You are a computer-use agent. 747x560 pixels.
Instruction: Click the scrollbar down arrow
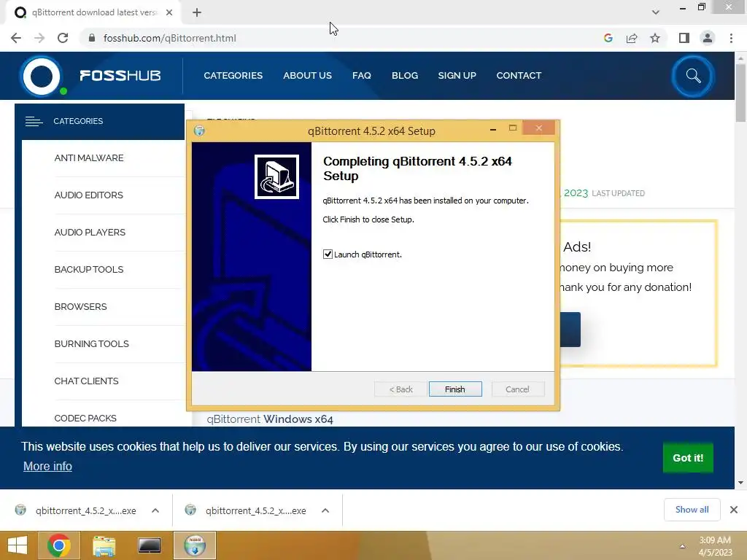click(740, 483)
